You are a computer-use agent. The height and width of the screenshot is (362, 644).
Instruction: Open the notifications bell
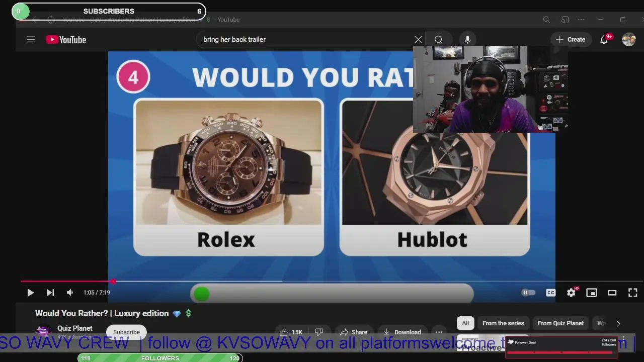pos(604,40)
